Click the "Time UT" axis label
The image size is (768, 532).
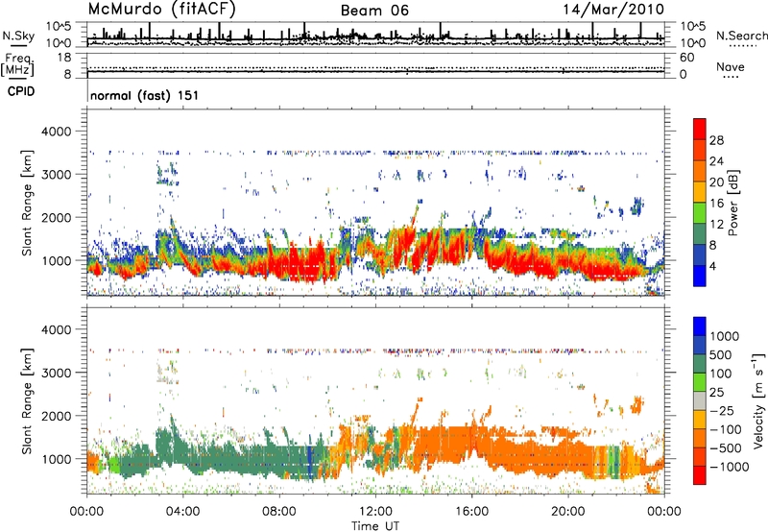(375, 526)
